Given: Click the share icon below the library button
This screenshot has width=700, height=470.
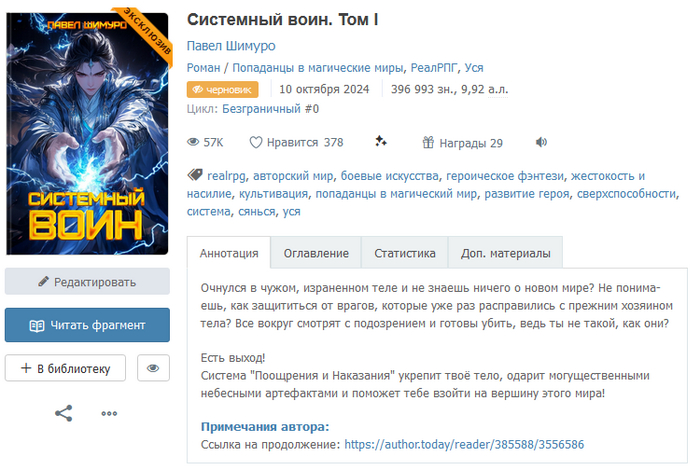Looking at the screenshot, I should [64, 413].
